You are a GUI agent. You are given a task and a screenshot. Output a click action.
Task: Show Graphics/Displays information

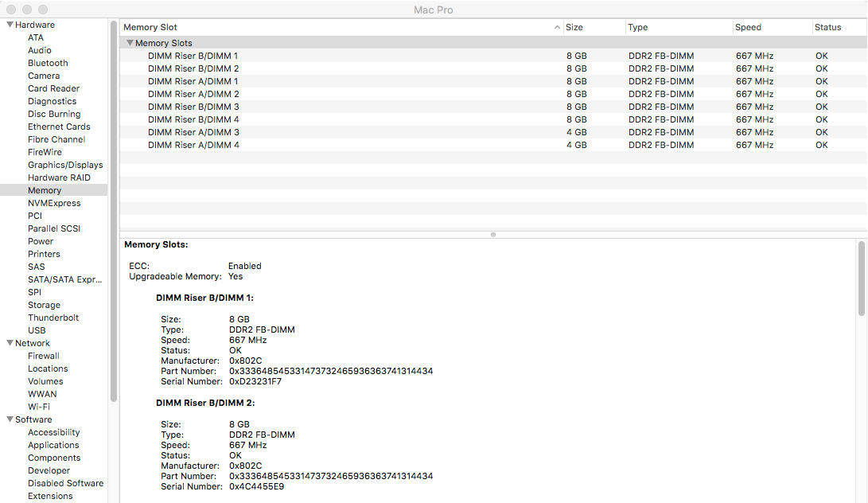(65, 165)
